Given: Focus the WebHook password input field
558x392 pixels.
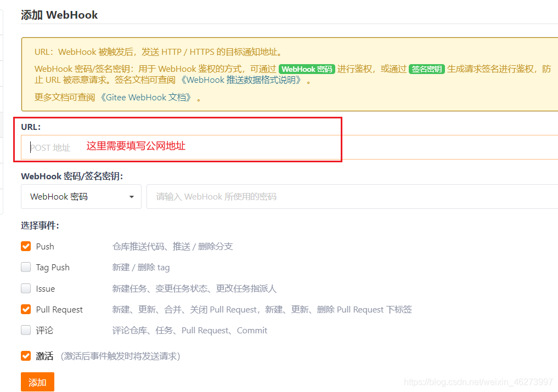Looking at the screenshot, I should point(352,196).
